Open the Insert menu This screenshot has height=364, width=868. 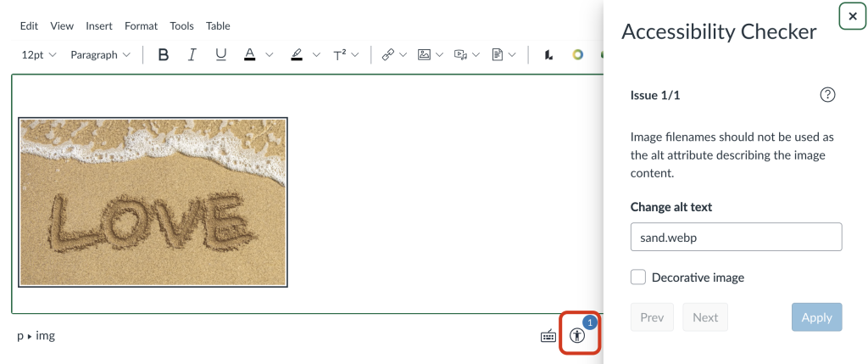pos(99,26)
